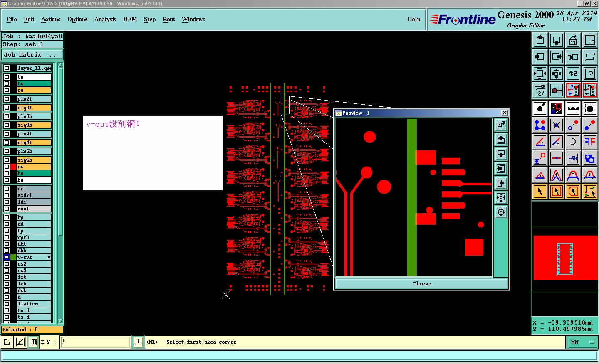Open the File menu

point(12,20)
